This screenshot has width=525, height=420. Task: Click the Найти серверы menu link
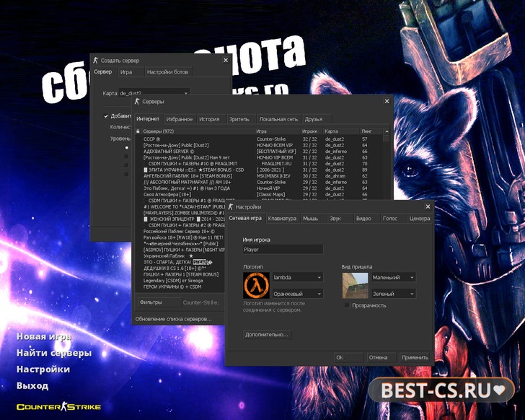pos(54,353)
